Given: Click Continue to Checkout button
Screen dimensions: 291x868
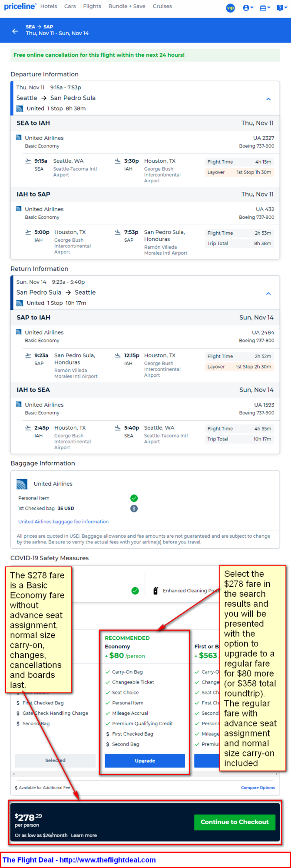Looking at the screenshot, I should 235,822.
